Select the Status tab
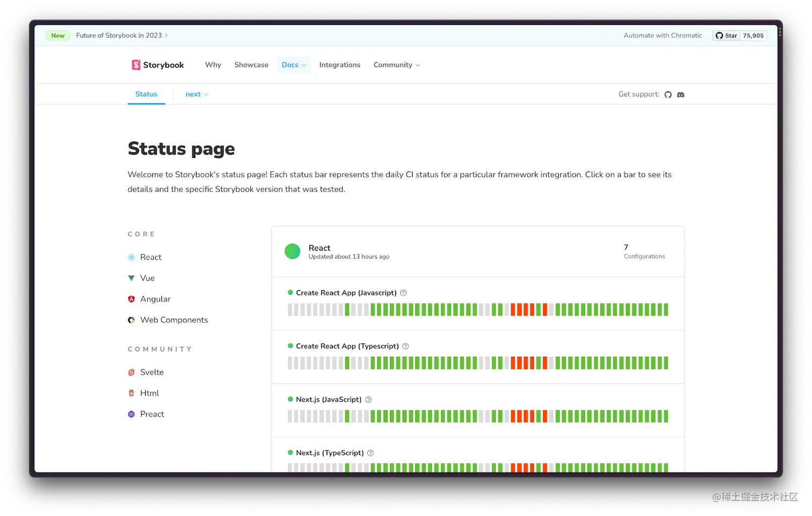 (x=146, y=94)
